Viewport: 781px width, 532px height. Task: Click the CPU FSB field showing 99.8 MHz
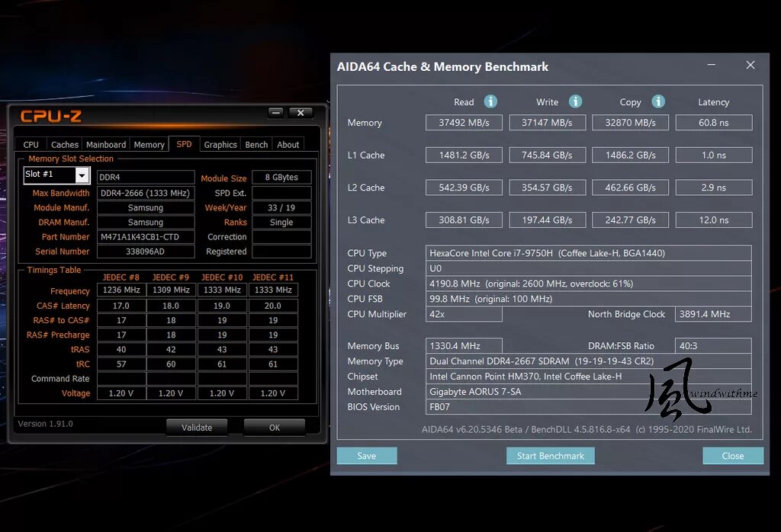(x=588, y=299)
